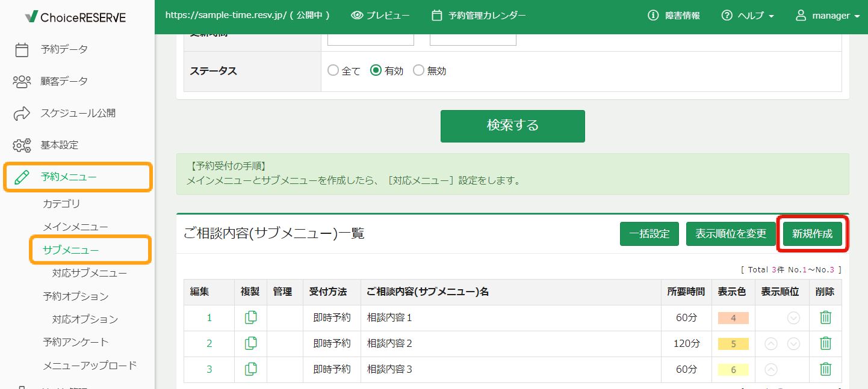Open 基本設定 in sidebar
This screenshot has height=389, width=868.
(59, 145)
